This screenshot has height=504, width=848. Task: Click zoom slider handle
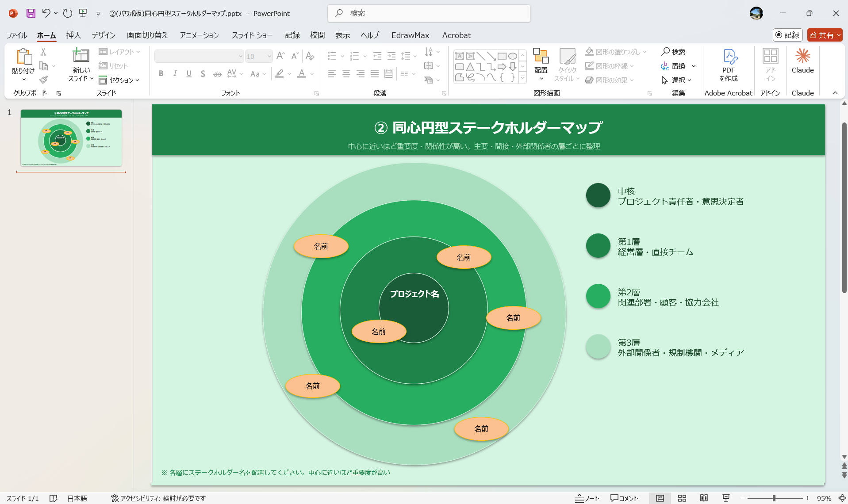pos(774,498)
